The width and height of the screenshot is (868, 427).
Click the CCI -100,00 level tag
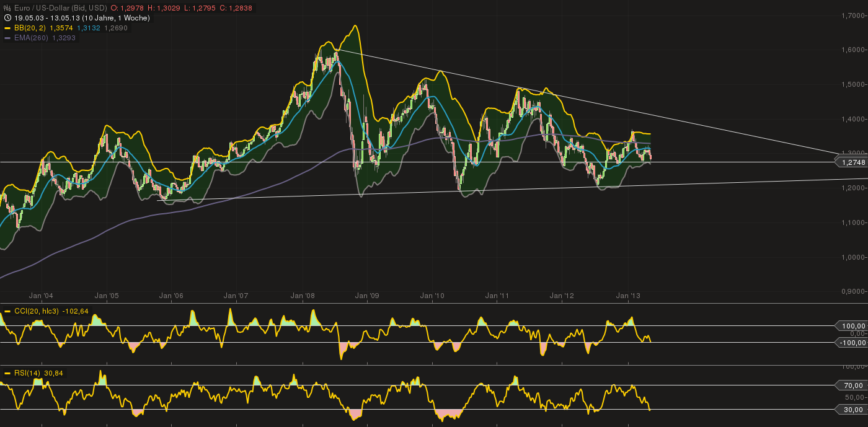[851, 342]
